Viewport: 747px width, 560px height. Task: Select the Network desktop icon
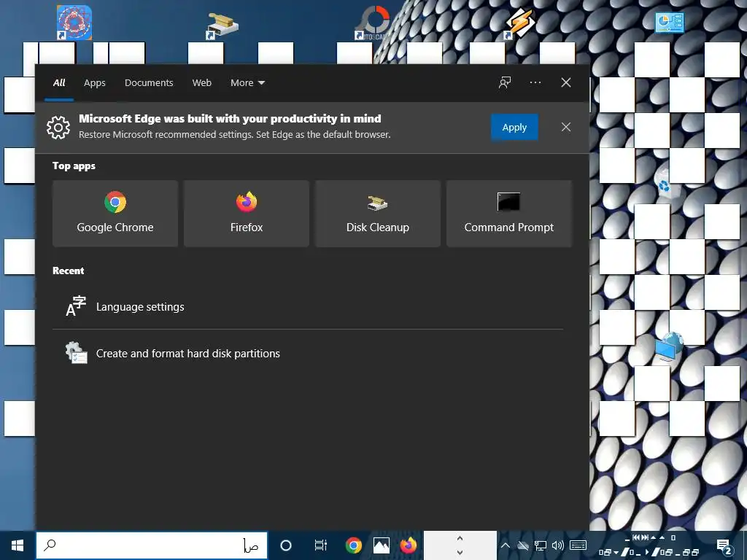pyautogui.click(x=669, y=348)
